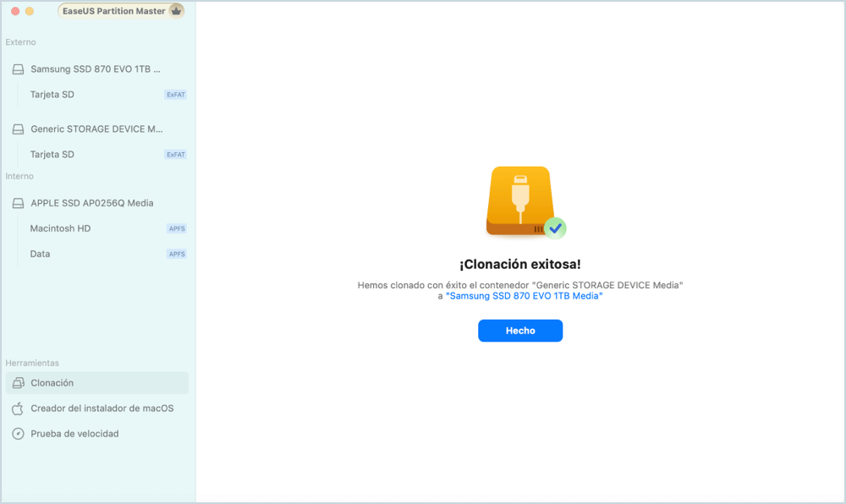
Task: Select Samsung SSD 870 EVO 1TB disk
Action: 97,69
